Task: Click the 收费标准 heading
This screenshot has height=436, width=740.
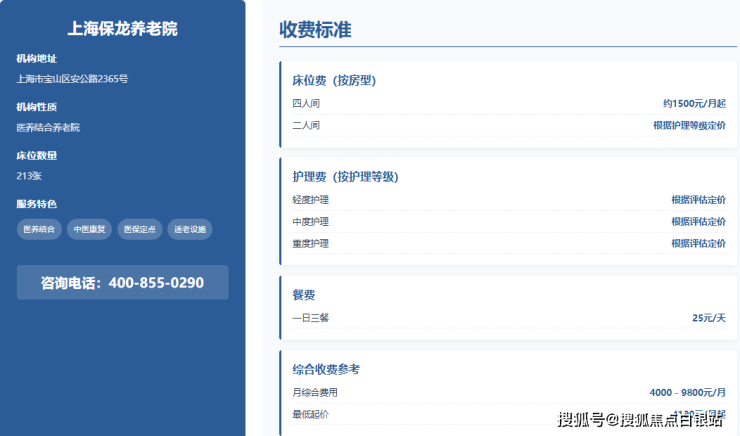Action: coord(315,30)
